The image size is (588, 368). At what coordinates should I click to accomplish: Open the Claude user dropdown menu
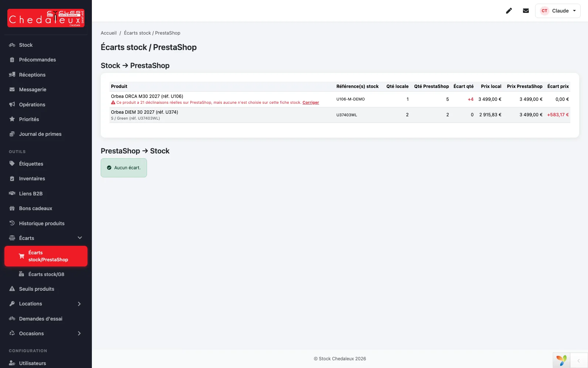coord(558,11)
